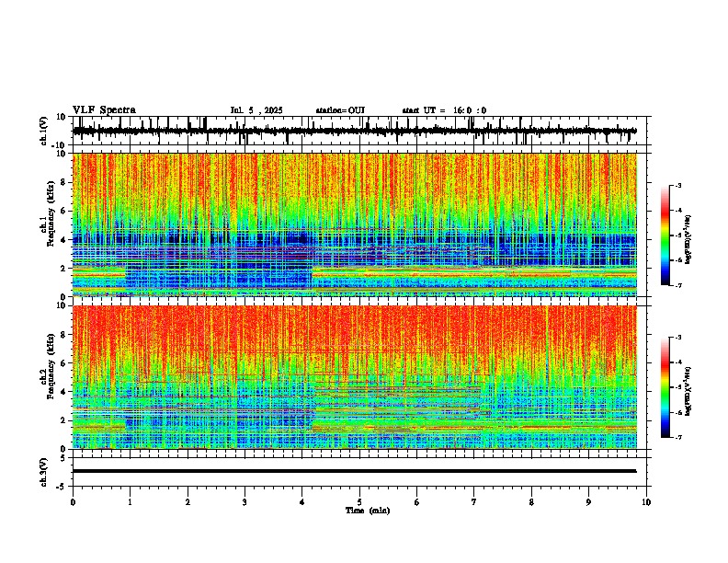Click the black ch.3 voltage trace line
Viewport: 728px width, 563px height.
[355, 471]
